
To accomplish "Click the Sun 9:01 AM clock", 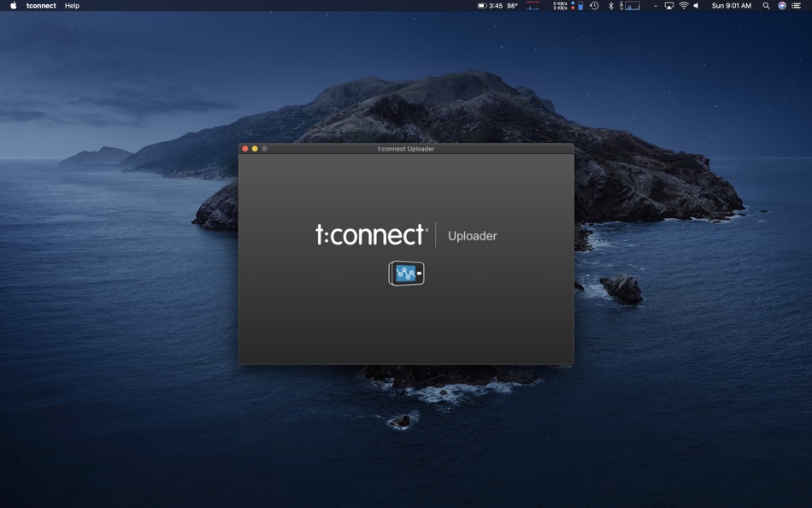I will [731, 6].
